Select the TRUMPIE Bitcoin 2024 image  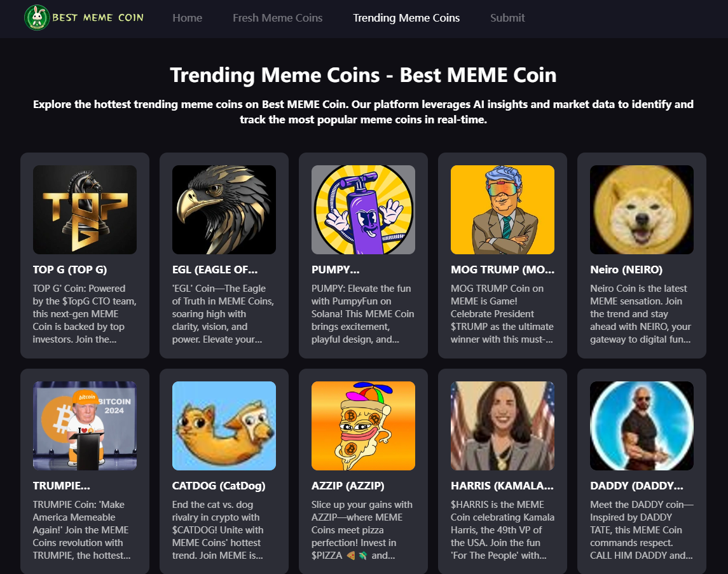tap(85, 426)
